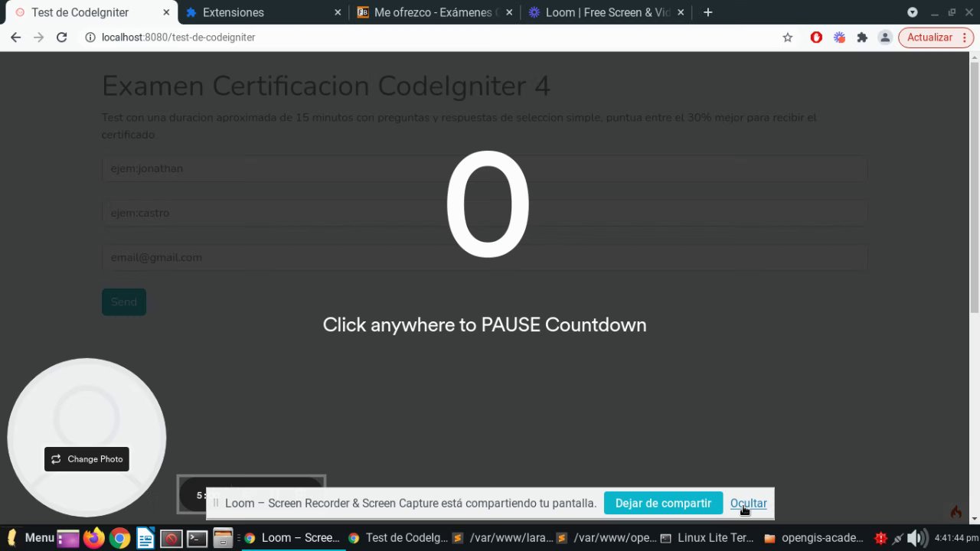Image resolution: width=980 pixels, height=551 pixels.
Task: View site information icon next to URL
Action: pos(90,37)
